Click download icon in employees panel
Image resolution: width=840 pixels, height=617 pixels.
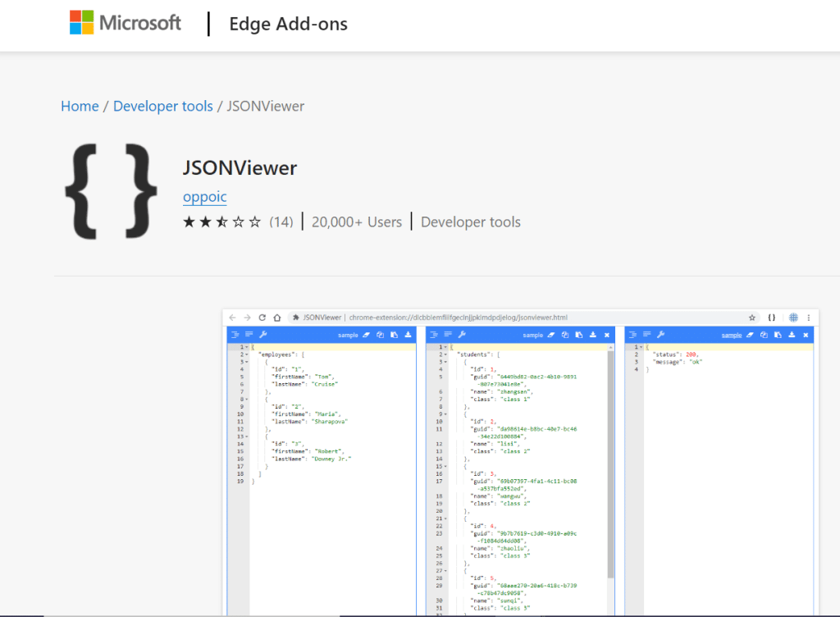tap(408, 335)
